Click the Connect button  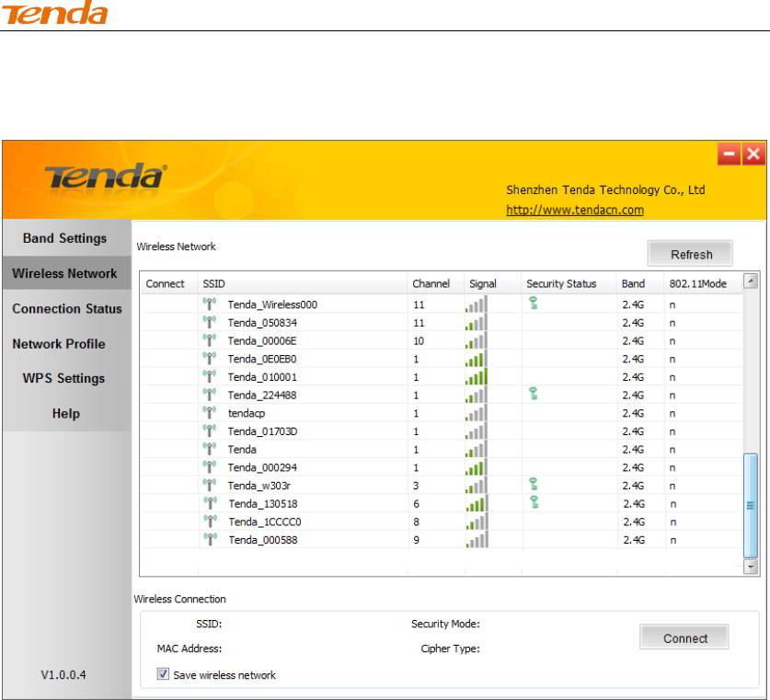click(x=684, y=637)
